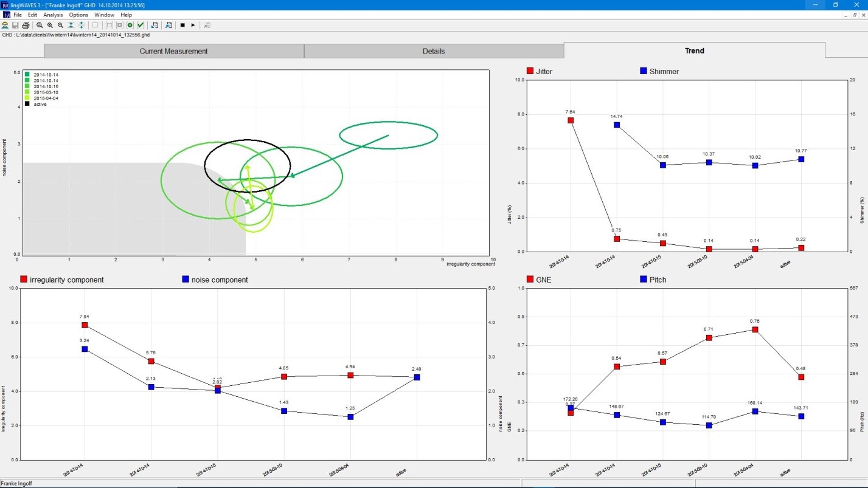
Task: Click the gray filled frame icon
Action: (x=119, y=25)
